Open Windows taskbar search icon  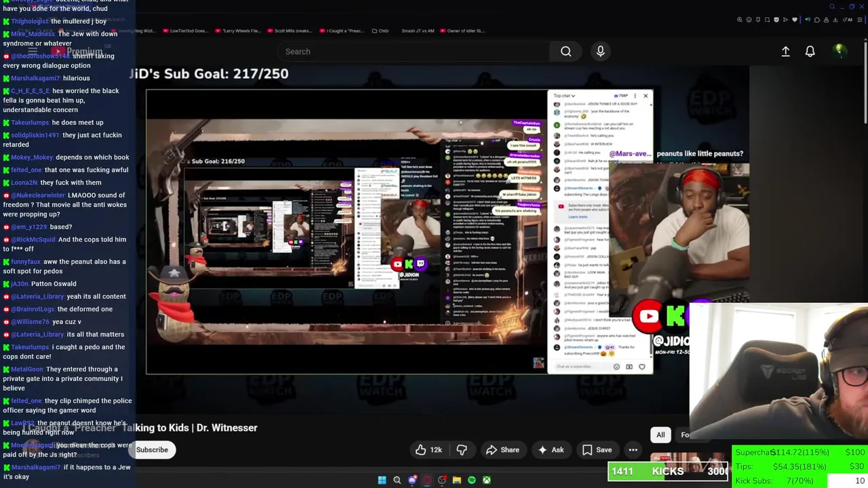397,481
